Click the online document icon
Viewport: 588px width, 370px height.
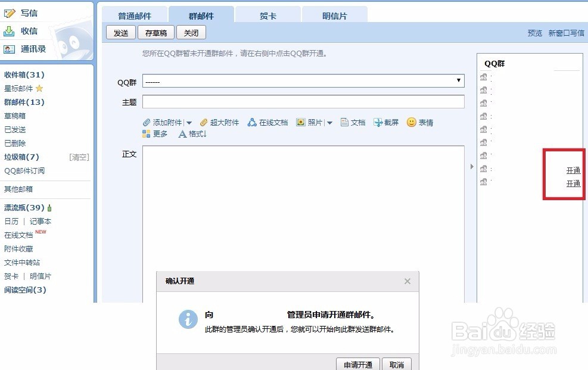(252, 122)
